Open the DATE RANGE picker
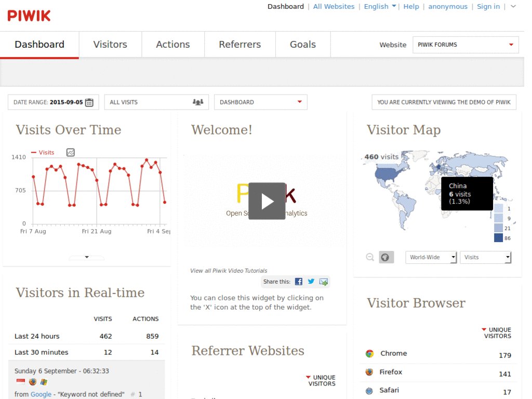The width and height of the screenshot is (532, 399). pos(54,102)
